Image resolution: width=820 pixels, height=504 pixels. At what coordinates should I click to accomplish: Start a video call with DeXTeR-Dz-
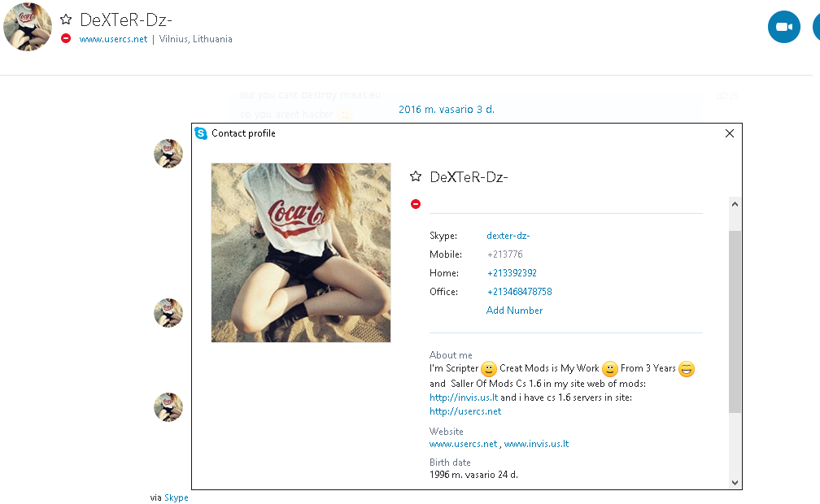(783, 27)
